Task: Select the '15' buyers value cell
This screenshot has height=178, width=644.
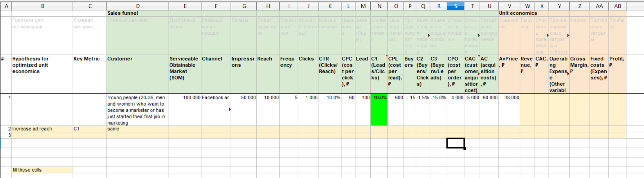Action: [x=410, y=110]
